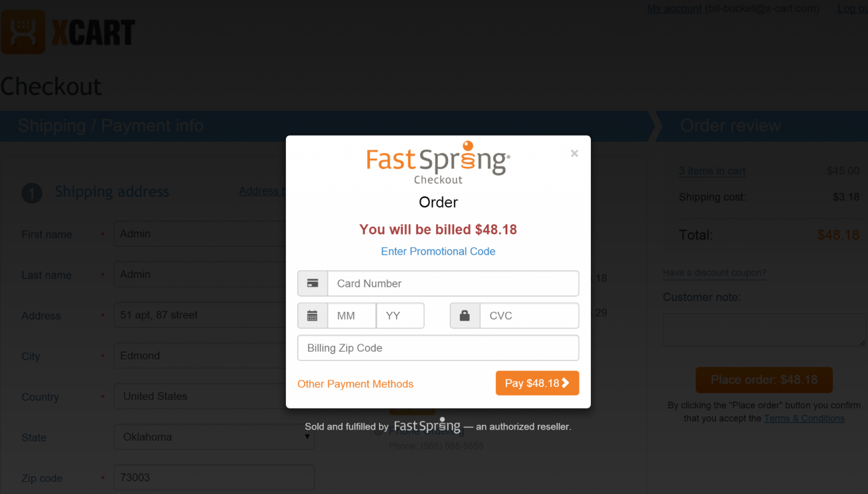Open the Enter Promotional Code link
868x494 pixels.
(x=438, y=251)
